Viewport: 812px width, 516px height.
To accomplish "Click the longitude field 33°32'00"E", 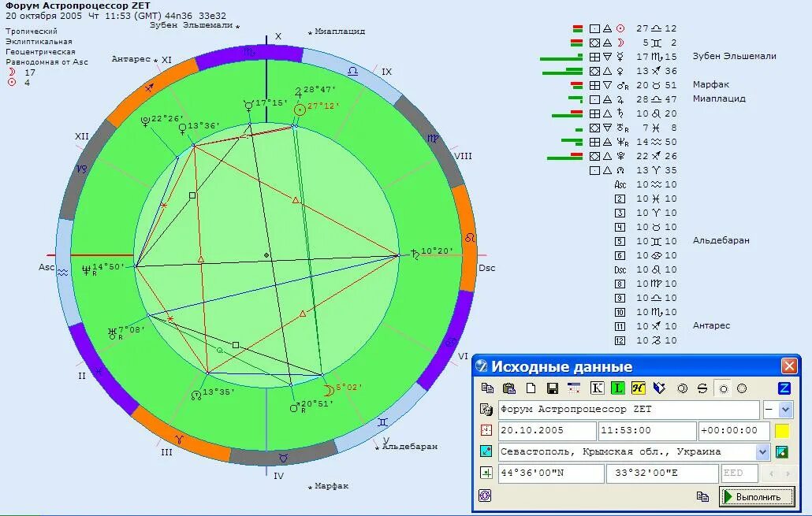I will coord(662,473).
